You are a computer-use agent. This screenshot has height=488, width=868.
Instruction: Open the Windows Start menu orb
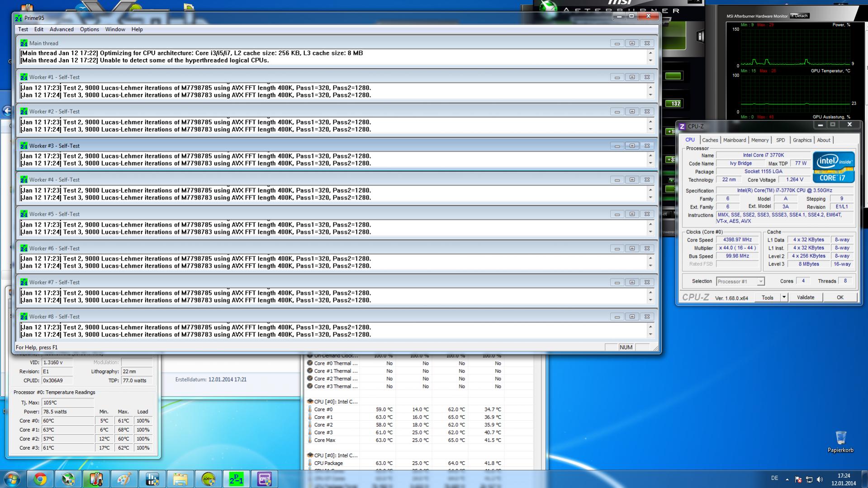(x=12, y=479)
